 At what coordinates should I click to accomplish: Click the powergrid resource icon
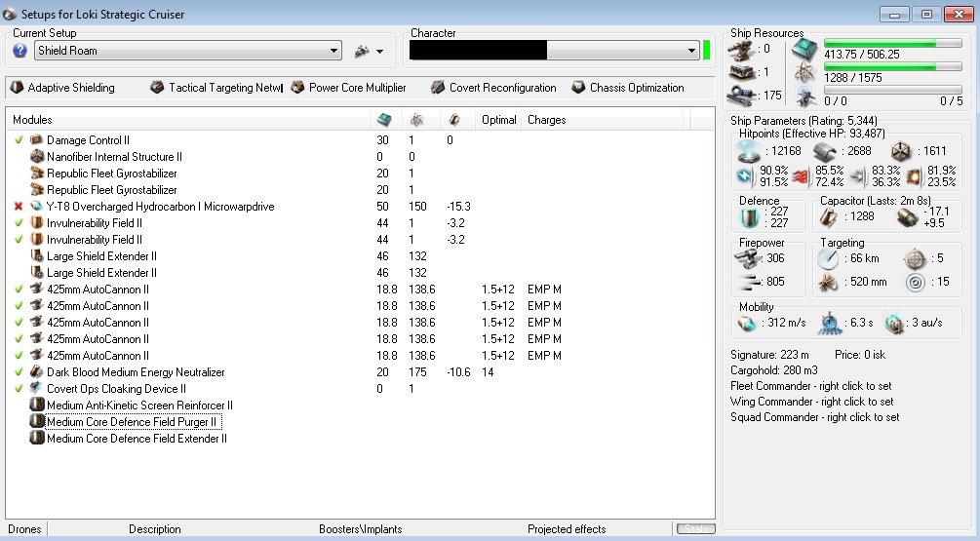(805, 73)
